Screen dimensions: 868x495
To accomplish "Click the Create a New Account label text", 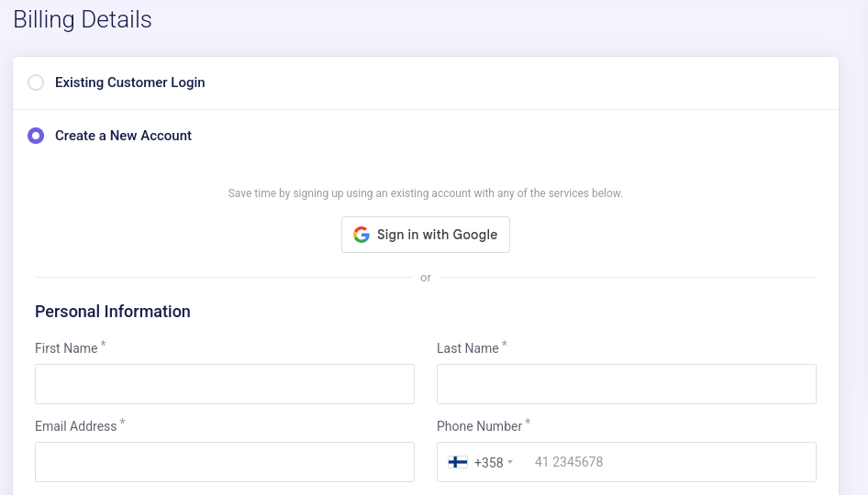I will (x=123, y=136).
